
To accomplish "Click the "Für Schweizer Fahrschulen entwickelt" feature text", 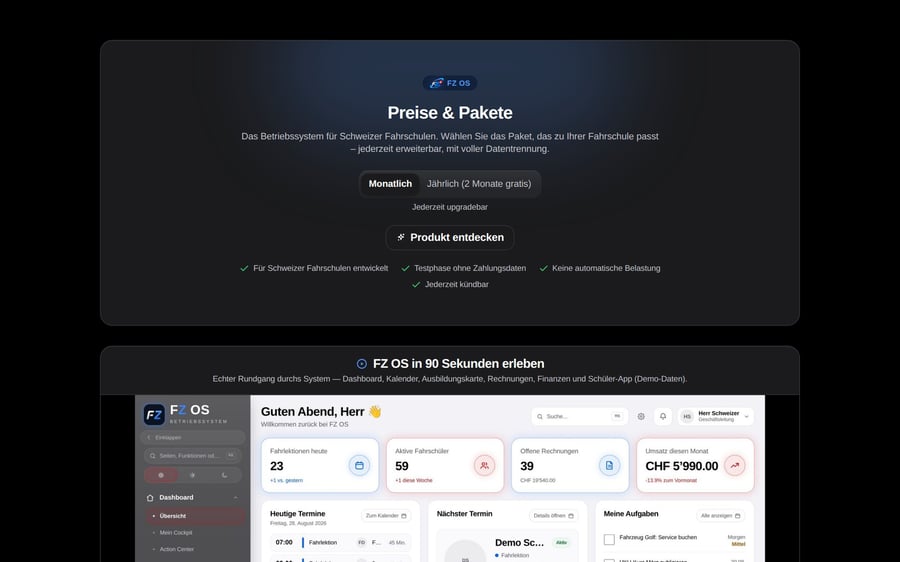I will [321, 268].
